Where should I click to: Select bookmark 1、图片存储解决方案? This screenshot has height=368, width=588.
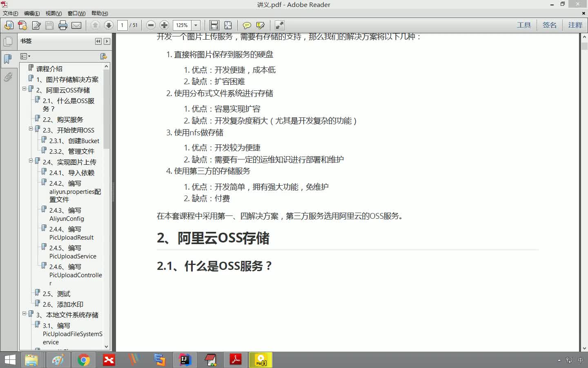(x=67, y=79)
